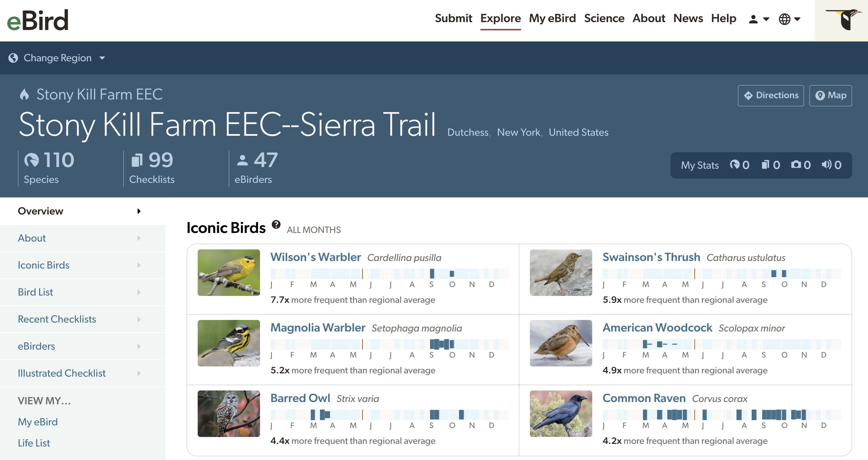Select eBirders in the sidebar
This screenshot has height=460, width=868.
point(83,346)
